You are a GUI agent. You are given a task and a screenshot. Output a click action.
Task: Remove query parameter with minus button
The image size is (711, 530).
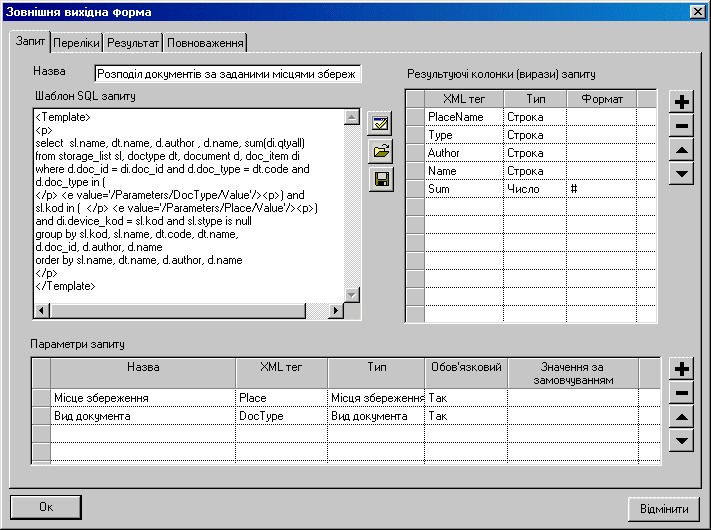681,393
